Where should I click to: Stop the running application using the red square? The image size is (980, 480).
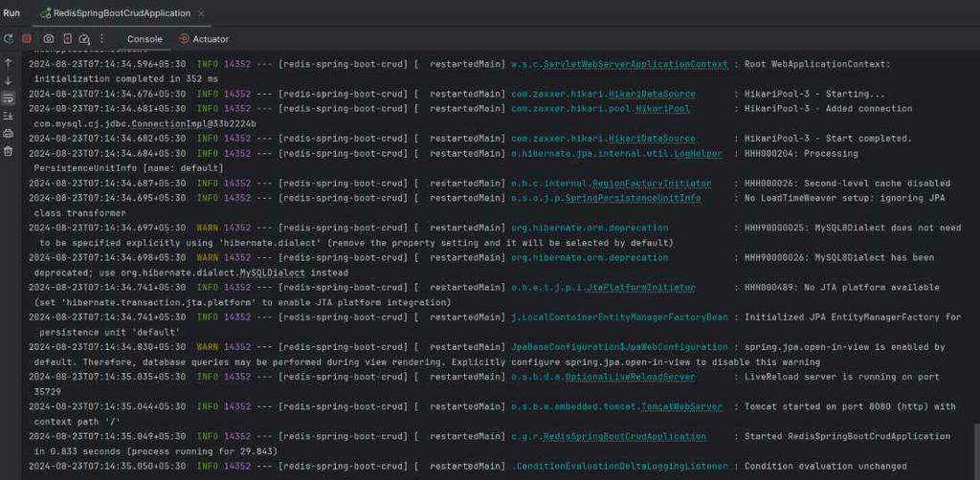[27, 38]
